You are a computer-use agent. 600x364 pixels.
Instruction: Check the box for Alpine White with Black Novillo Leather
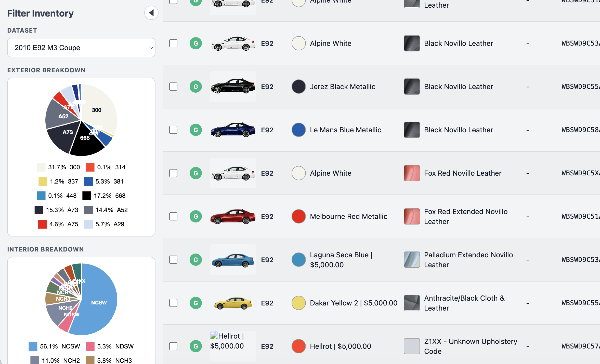point(173,43)
